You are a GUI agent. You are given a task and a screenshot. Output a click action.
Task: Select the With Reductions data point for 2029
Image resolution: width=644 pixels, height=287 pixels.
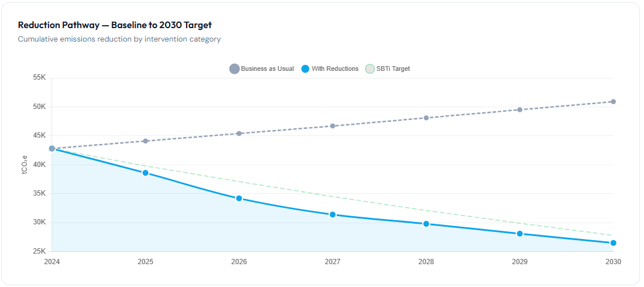[520, 234]
